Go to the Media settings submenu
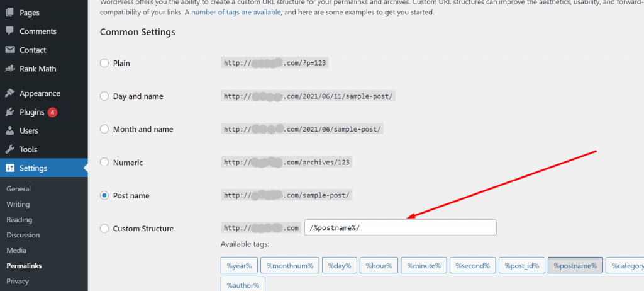The image size is (644, 291). 16,250
